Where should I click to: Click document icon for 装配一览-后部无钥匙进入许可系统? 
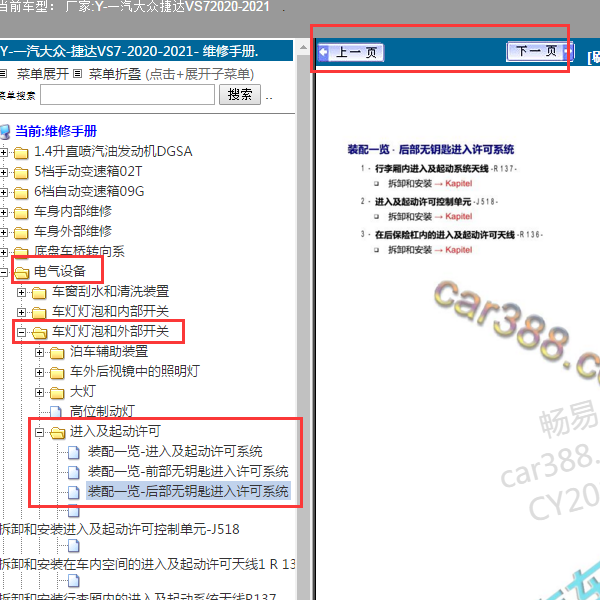pyautogui.click(x=74, y=492)
